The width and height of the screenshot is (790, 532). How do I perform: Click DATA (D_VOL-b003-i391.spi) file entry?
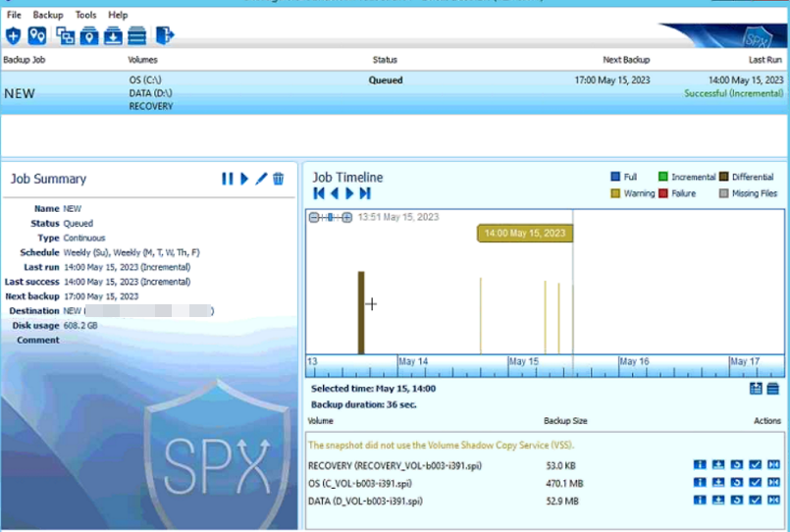tap(365, 501)
